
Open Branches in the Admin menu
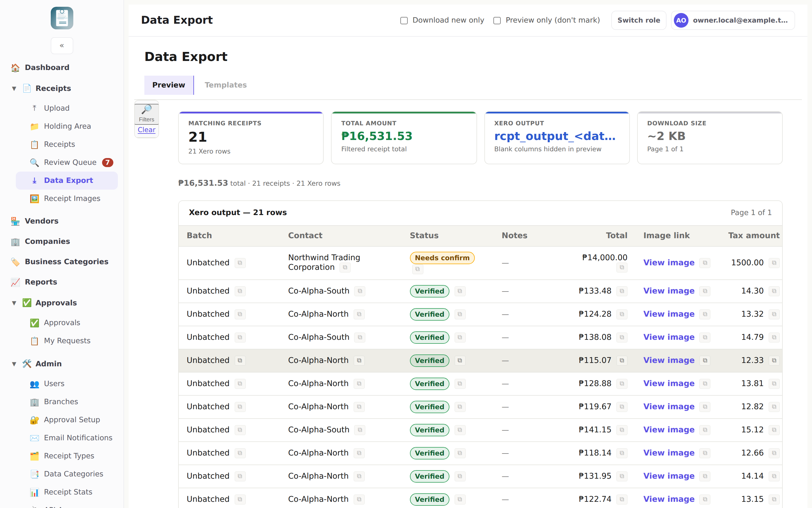[x=67, y=402]
